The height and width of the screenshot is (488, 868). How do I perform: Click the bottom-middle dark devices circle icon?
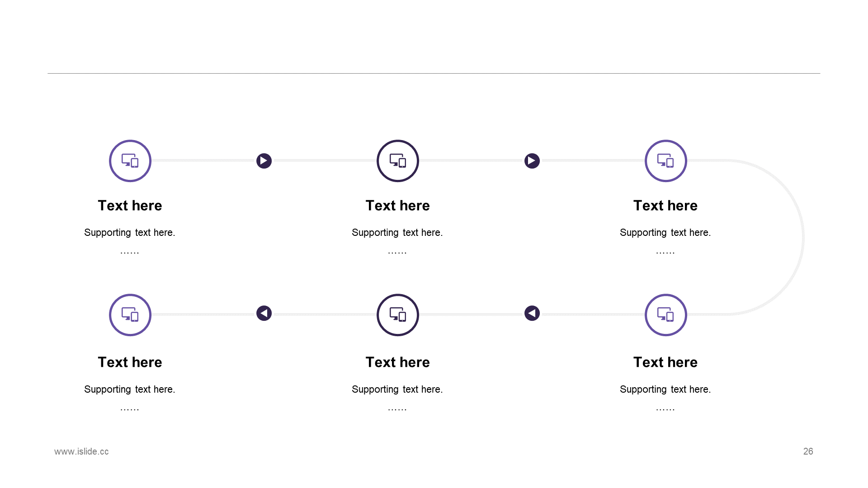pyautogui.click(x=398, y=315)
